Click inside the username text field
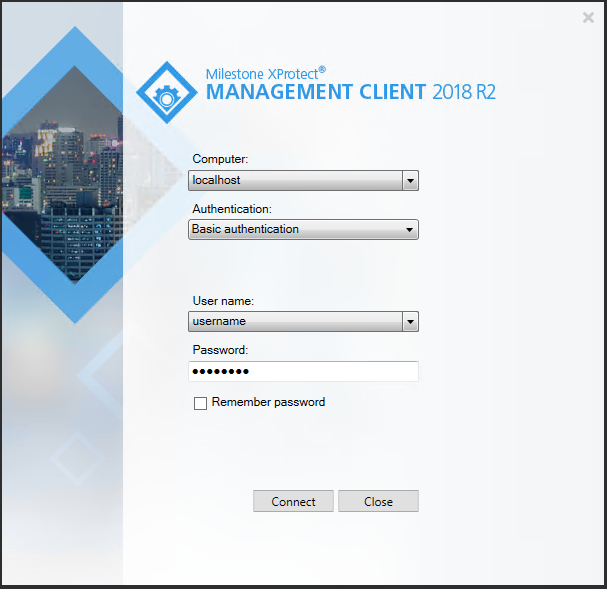Screen dimensions: 607x589 (x=296, y=322)
